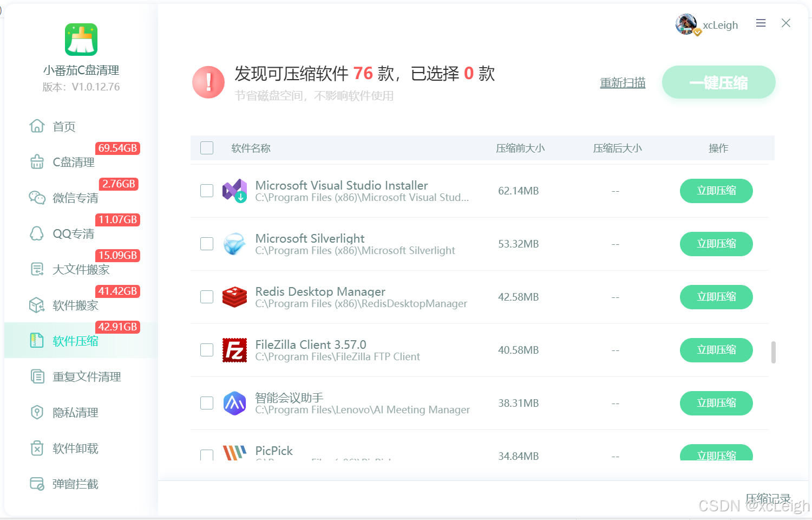Click the duplicate files icon beside 重复文件清理
Screen dimensions: 812x520
(x=37, y=376)
